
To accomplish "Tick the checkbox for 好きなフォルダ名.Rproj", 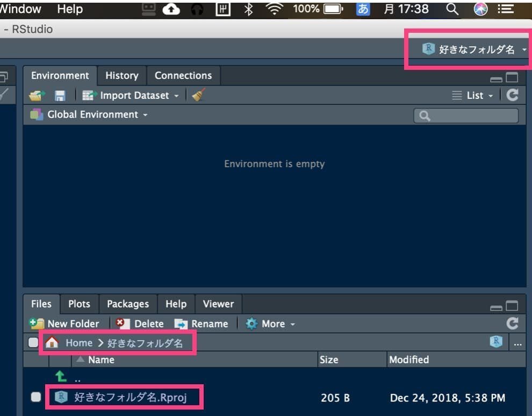I will 35,397.
